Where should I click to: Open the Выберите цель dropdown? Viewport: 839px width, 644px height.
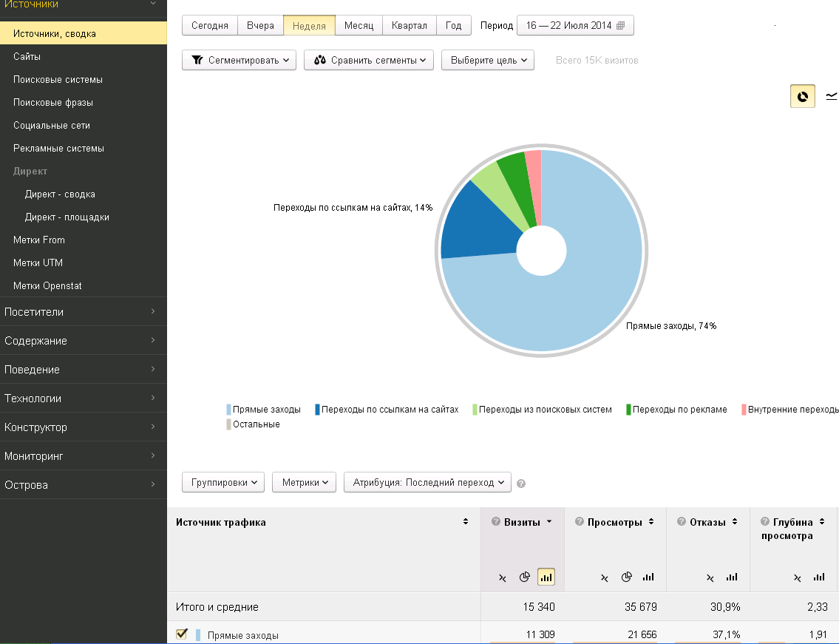487,61
